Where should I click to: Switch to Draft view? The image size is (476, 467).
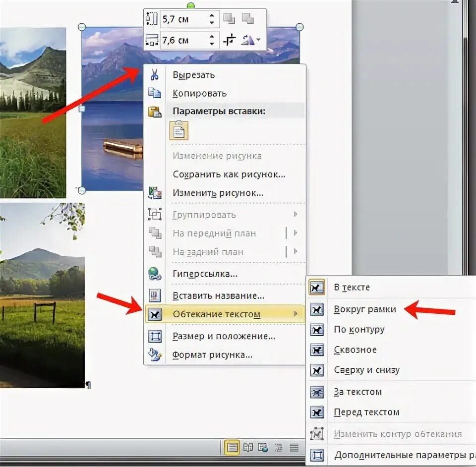point(294,448)
